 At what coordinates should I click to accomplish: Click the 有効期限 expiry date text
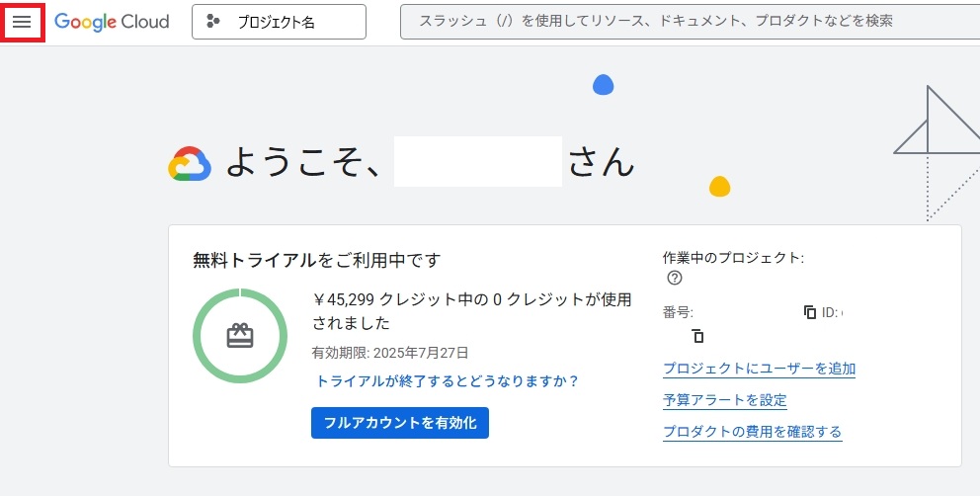click(x=390, y=352)
